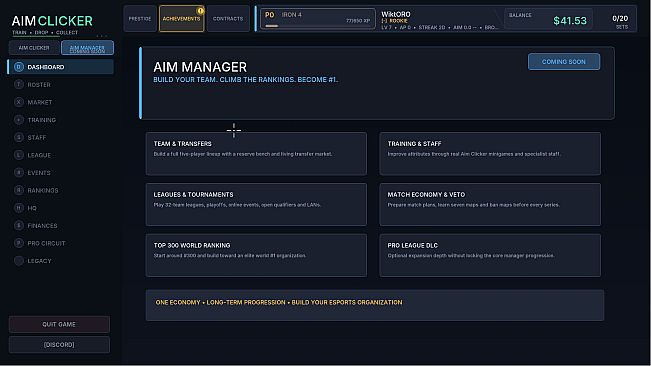Viewport: 651px width, 366px height.
Task: Click the Rankings sidebar icon
Action: [19, 190]
